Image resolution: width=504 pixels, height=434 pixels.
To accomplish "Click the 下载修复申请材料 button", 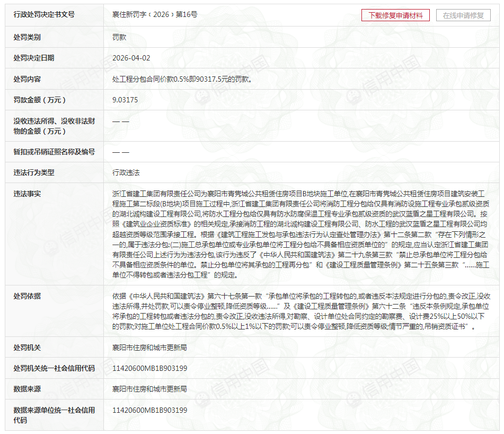I will tap(395, 15).
